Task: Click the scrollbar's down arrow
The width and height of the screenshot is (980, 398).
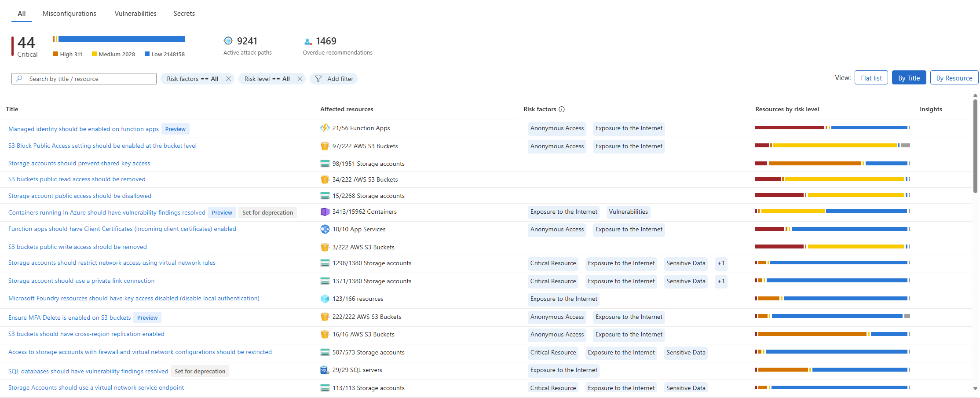Action: [975, 389]
